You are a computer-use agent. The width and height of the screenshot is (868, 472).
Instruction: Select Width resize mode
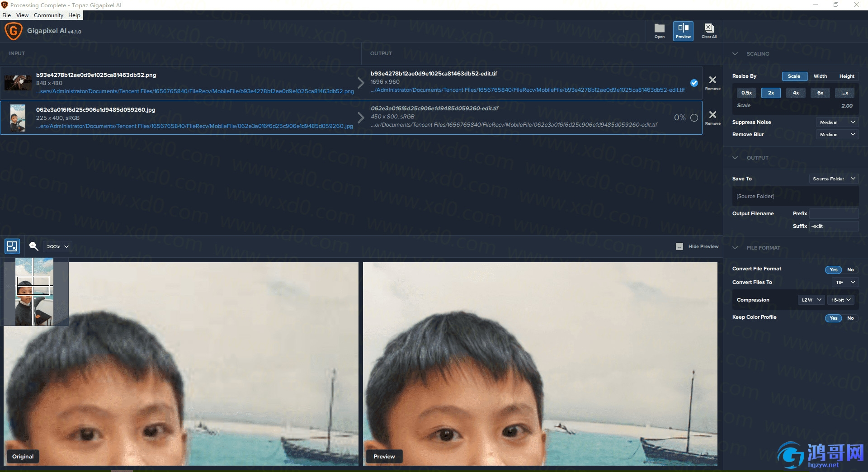pos(820,76)
